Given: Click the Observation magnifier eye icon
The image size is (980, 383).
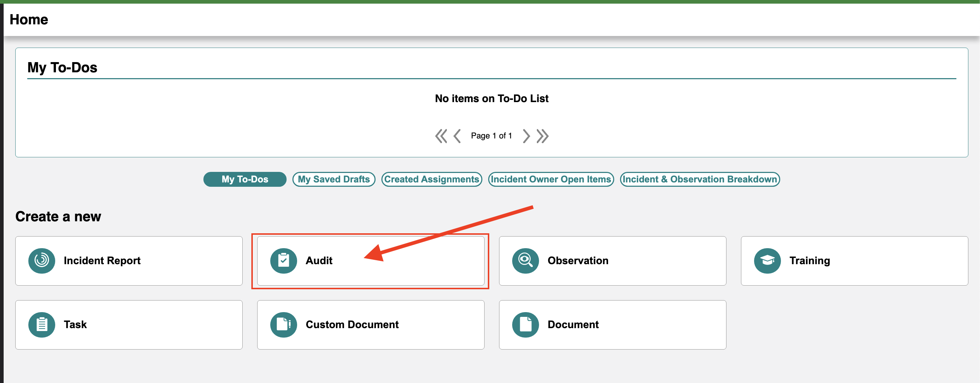Looking at the screenshot, I should [x=525, y=261].
